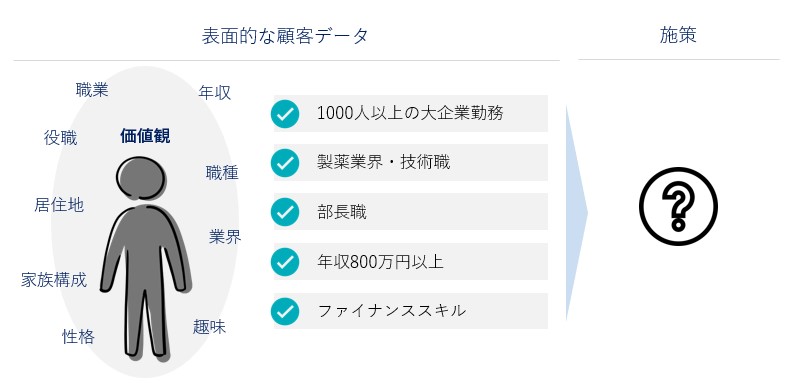Click the 役職 label
The image size is (792, 383).
point(61,137)
